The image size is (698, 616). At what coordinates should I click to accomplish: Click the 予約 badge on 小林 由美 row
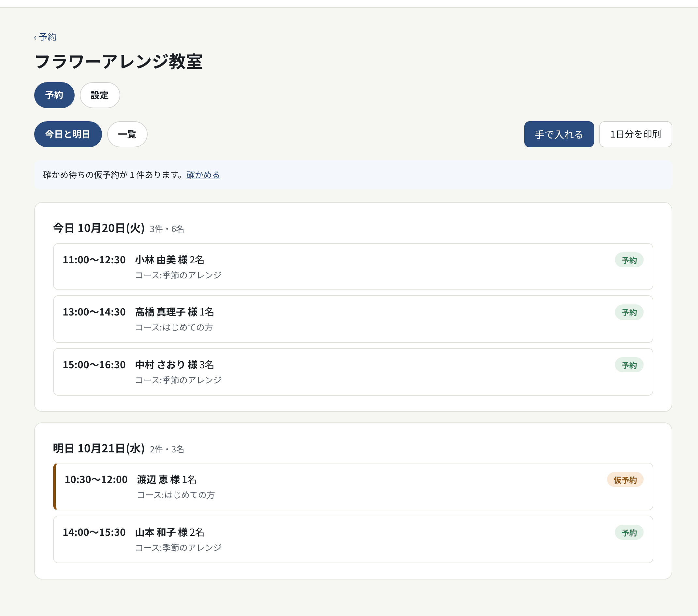coord(629,260)
